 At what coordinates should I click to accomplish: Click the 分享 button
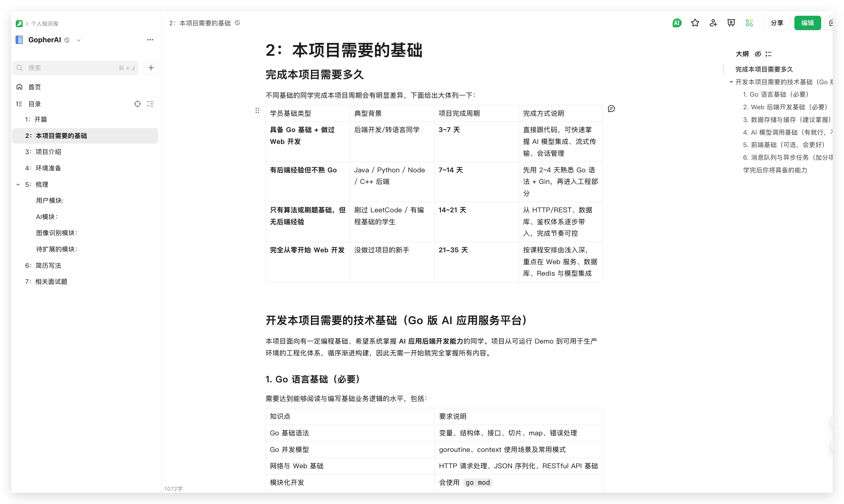tap(776, 23)
